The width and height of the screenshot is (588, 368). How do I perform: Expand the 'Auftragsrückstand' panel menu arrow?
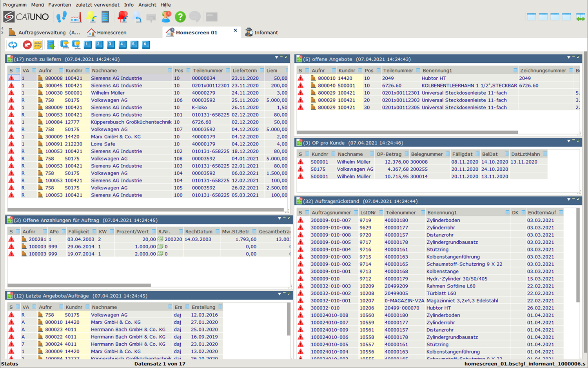569,199
